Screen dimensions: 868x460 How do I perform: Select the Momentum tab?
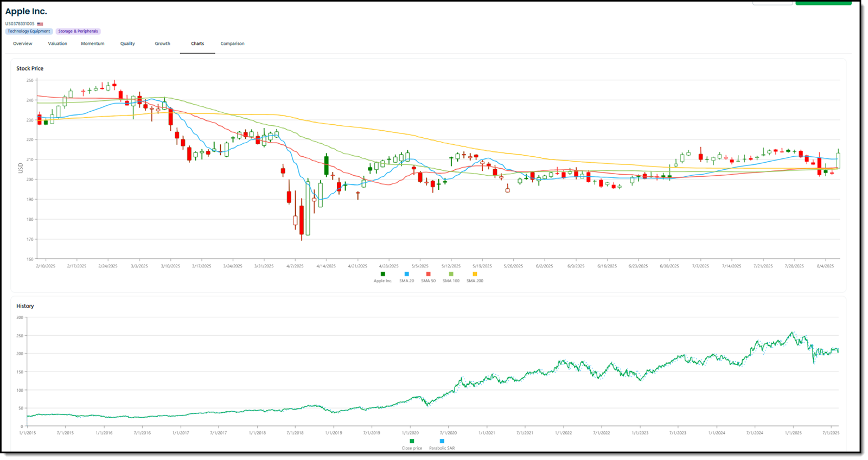tap(93, 43)
